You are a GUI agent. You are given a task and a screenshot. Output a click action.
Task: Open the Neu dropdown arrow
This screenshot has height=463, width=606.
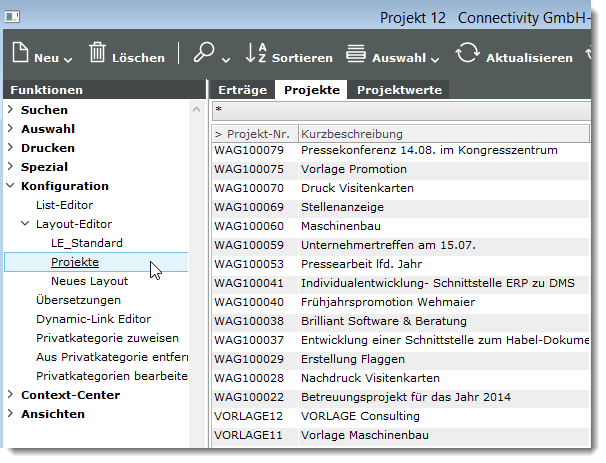(71, 58)
